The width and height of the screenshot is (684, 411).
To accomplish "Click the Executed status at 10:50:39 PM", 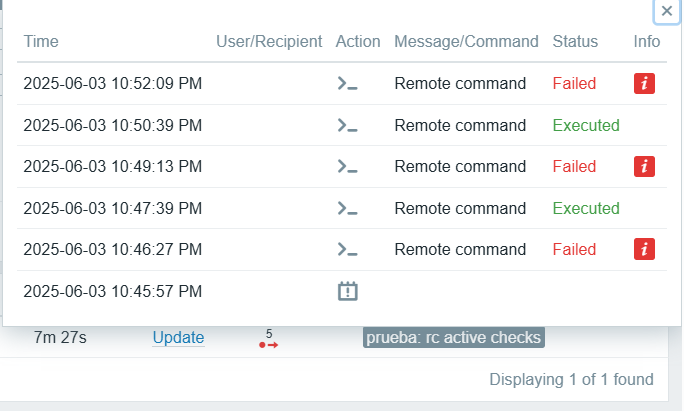I will click(x=586, y=126).
